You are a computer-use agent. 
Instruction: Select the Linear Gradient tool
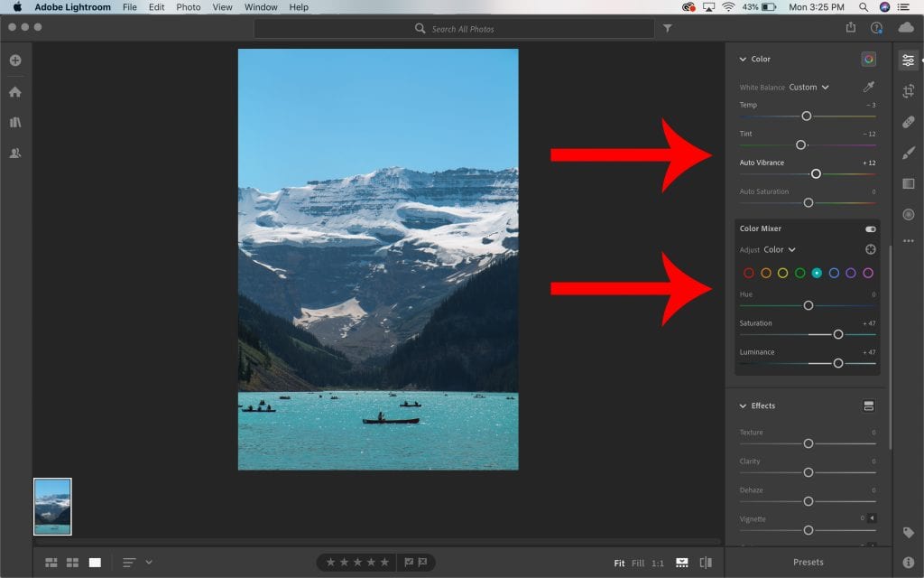pyautogui.click(x=908, y=183)
